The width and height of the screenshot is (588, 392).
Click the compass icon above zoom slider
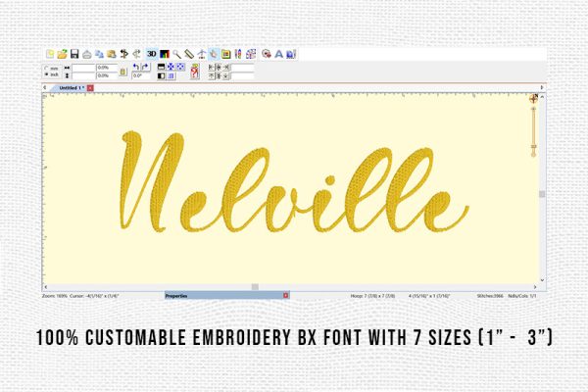point(534,99)
